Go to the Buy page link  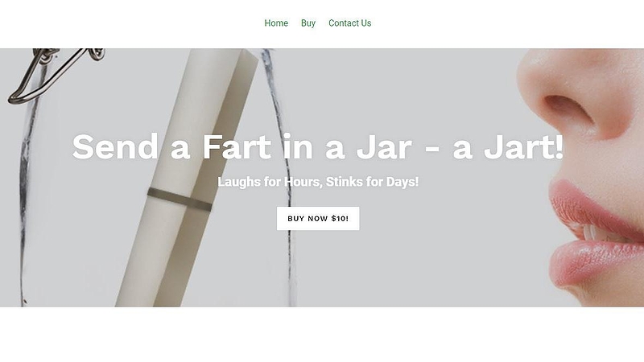[308, 23]
